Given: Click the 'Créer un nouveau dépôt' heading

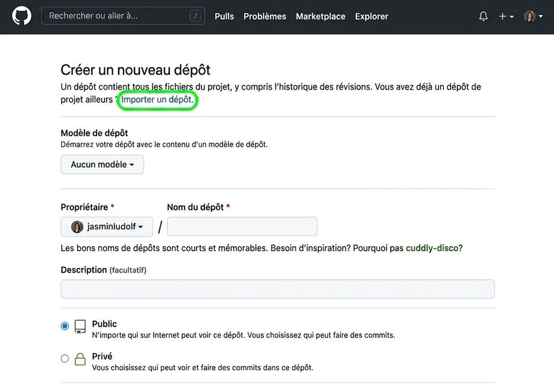Looking at the screenshot, I should (x=135, y=70).
